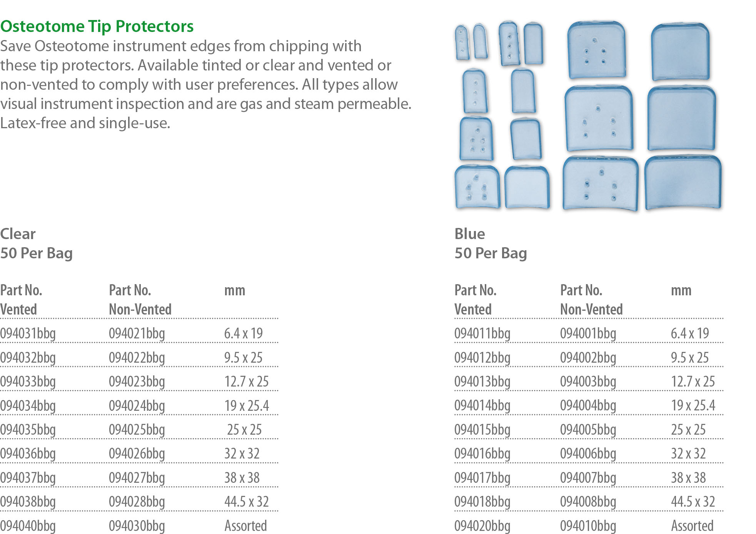Select clear non-vented part 094021bbg

click(x=137, y=333)
